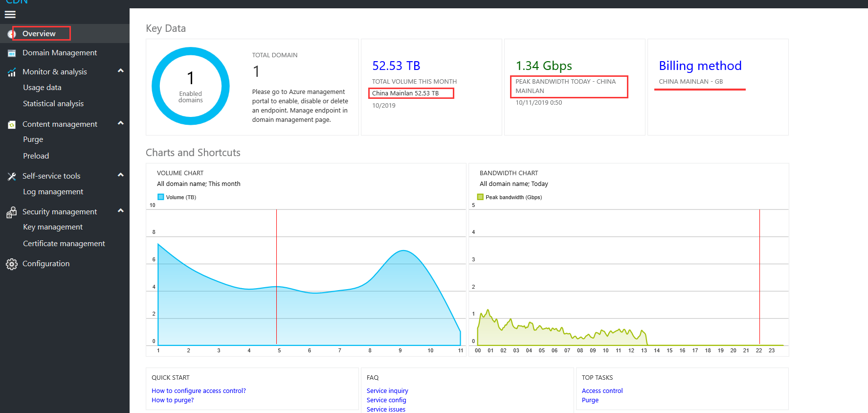This screenshot has width=868, height=413.
Task: Click the Configuration gear icon
Action: click(x=12, y=264)
